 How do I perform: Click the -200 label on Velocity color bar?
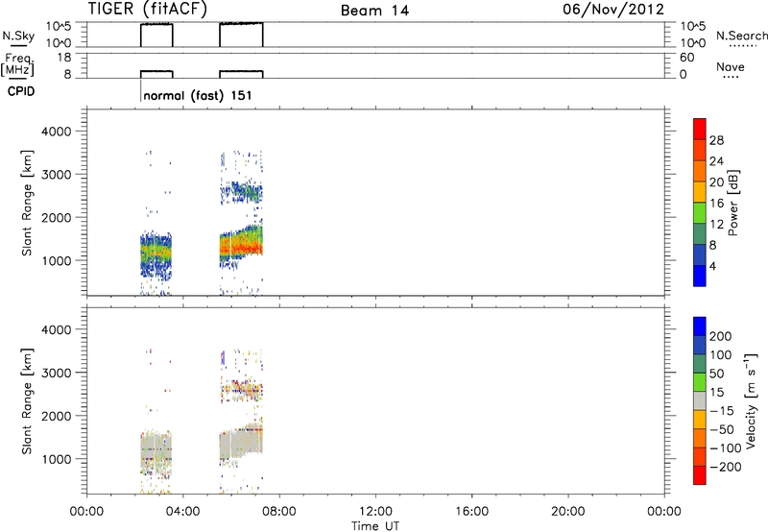tap(726, 467)
